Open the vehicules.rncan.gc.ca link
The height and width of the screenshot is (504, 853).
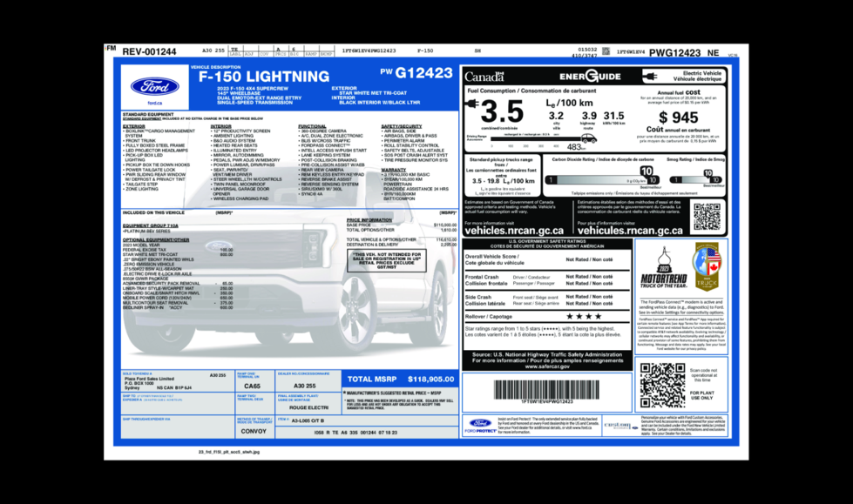pos(630,231)
